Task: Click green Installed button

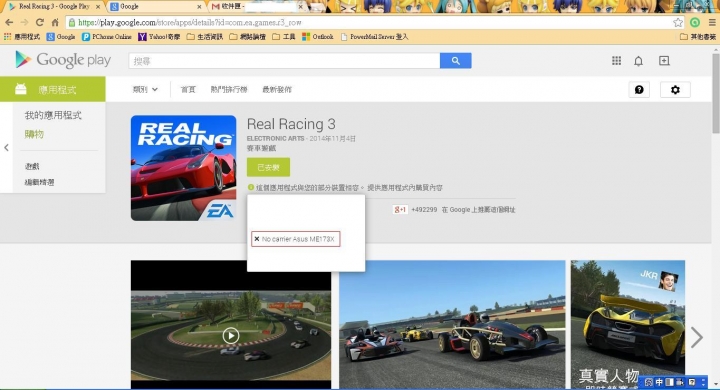Action: point(268,167)
